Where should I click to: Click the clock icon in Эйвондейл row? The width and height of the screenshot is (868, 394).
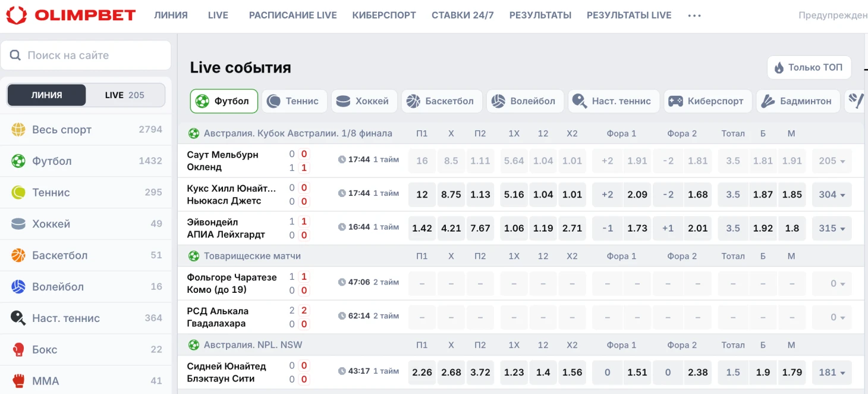[342, 227]
